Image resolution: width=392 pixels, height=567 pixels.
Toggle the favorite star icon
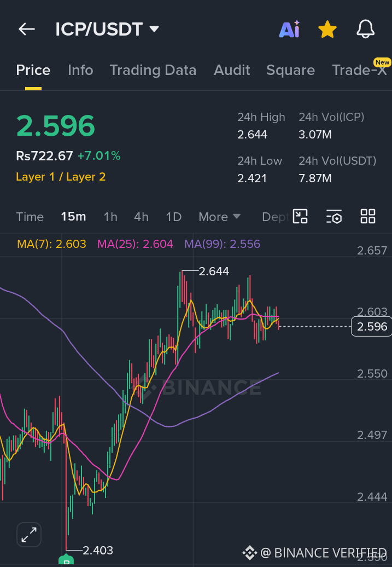327,30
